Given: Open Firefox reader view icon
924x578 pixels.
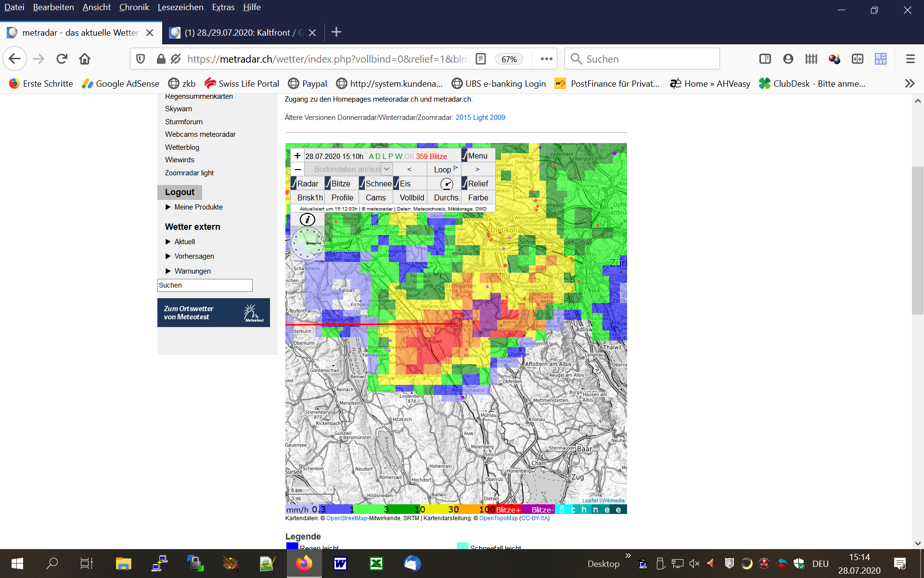Looking at the screenshot, I should 480,59.
